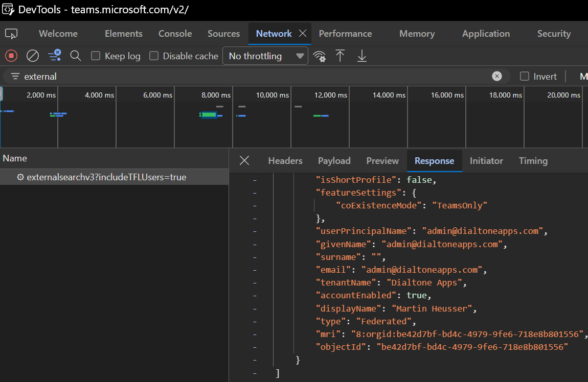
Task: Switch to the Welcome tab
Action: (58, 34)
